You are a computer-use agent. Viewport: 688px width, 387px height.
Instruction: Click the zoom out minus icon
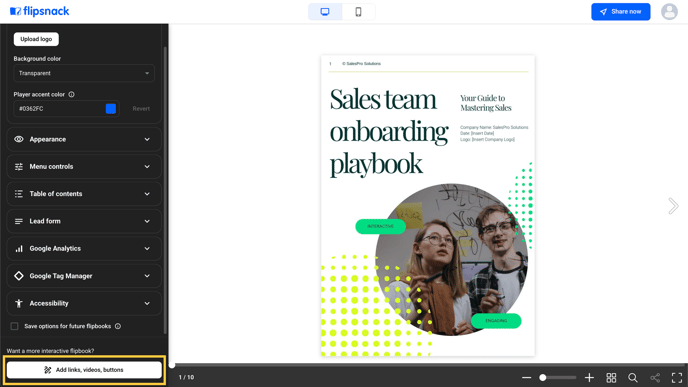[527, 377]
